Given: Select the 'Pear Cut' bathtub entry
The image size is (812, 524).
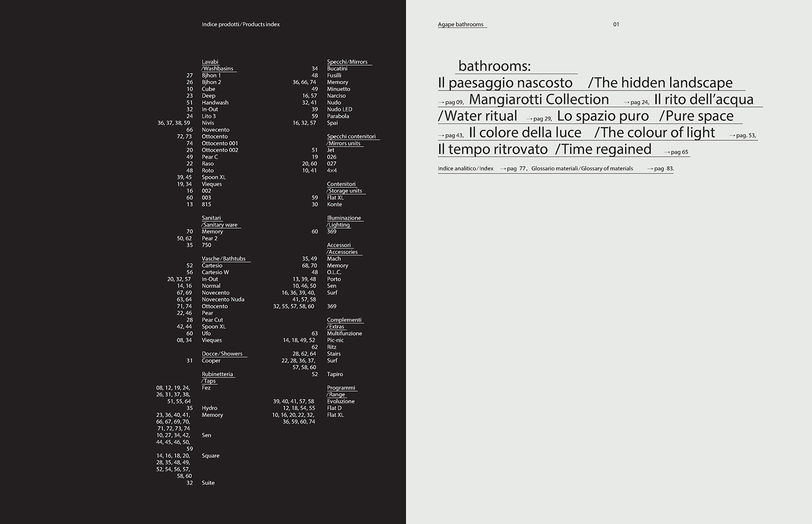Looking at the screenshot, I should [212, 320].
